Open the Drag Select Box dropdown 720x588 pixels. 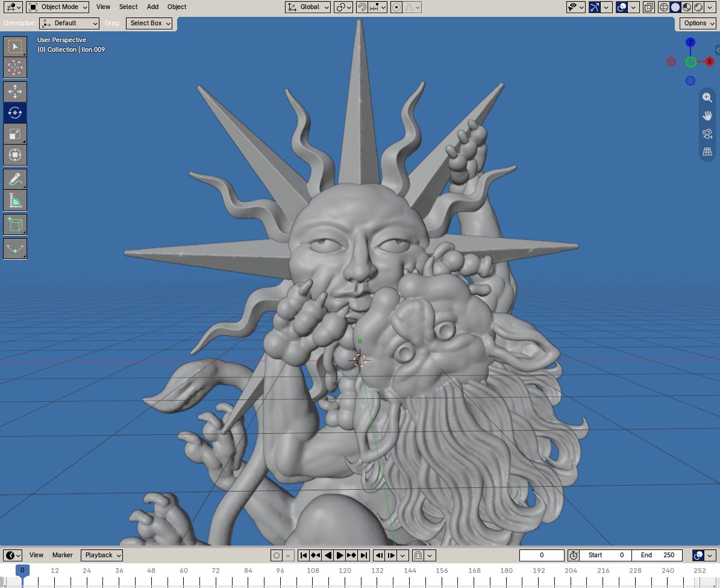(x=149, y=23)
